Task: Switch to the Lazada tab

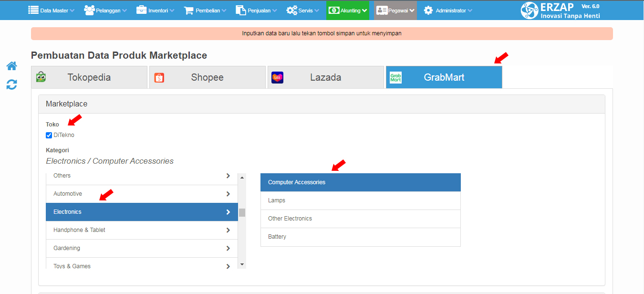Action: 326,77
